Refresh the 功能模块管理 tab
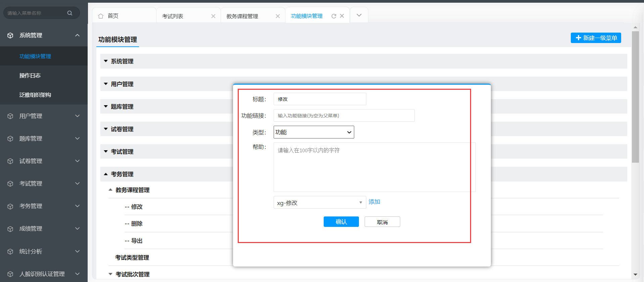Viewport: 644px width, 282px height. coord(334,16)
